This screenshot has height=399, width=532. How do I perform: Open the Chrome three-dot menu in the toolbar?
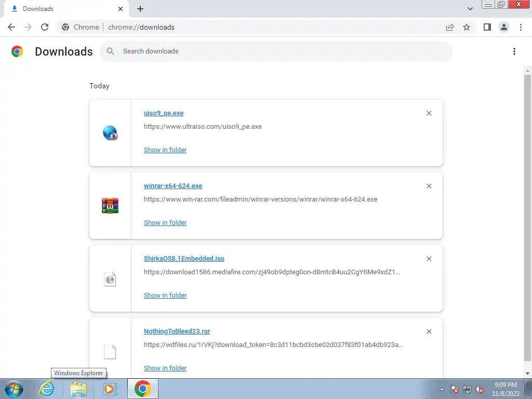[x=521, y=27]
